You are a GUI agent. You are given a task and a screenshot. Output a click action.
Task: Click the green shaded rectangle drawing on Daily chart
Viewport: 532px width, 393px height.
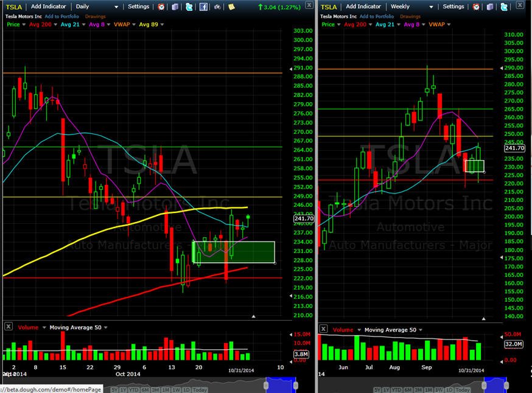[x=233, y=252]
